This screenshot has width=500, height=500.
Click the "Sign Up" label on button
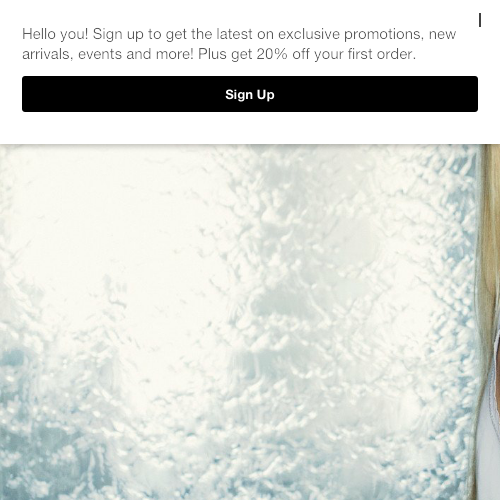250,95
